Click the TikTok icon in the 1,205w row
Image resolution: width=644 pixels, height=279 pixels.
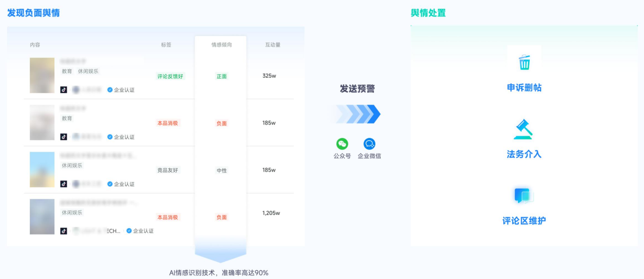(64, 231)
